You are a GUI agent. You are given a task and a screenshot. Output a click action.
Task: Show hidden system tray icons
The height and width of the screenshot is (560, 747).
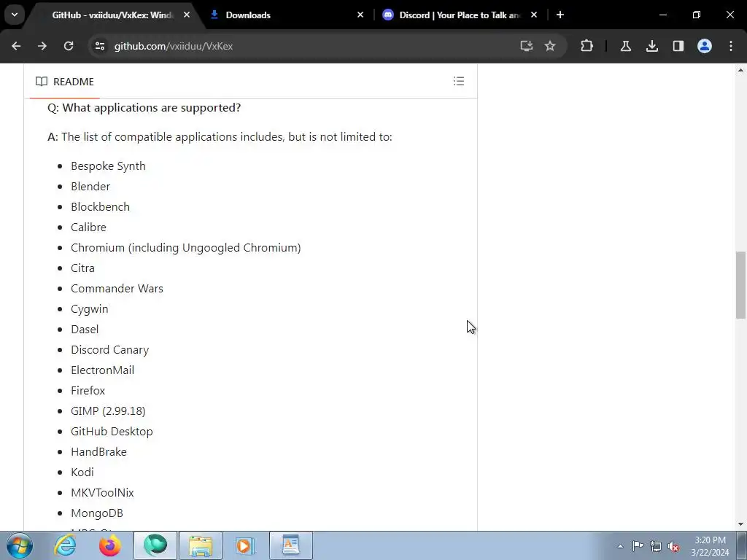(620, 546)
